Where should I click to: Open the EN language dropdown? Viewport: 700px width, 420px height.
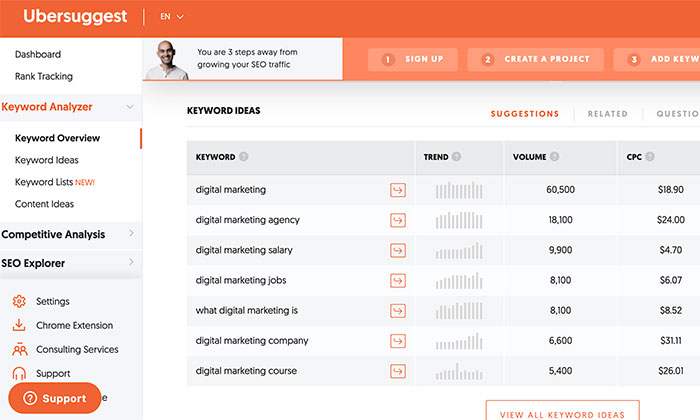coord(172,17)
